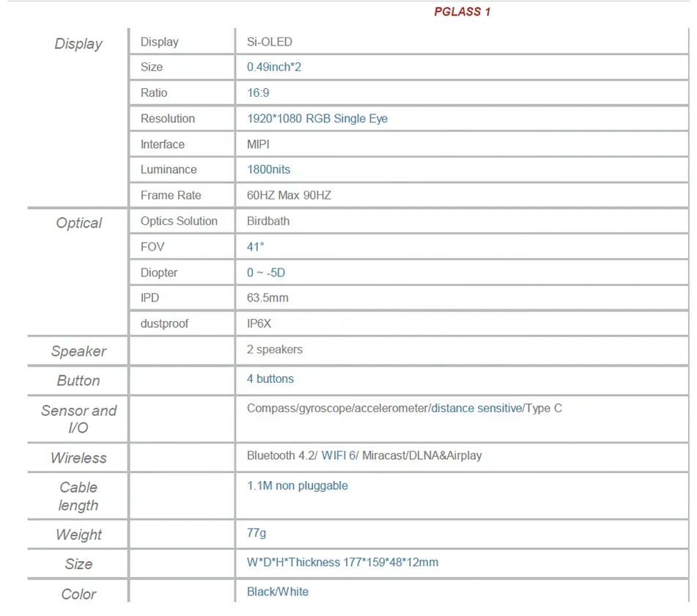Select the '2 speakers' cell
697x616 pixels.
tap(274, 350)
